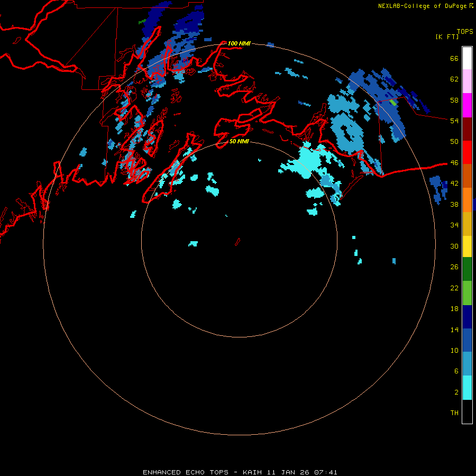
Task: Click the 10 legend scale value
Action: pyautogui.click(x=454, y=350)
